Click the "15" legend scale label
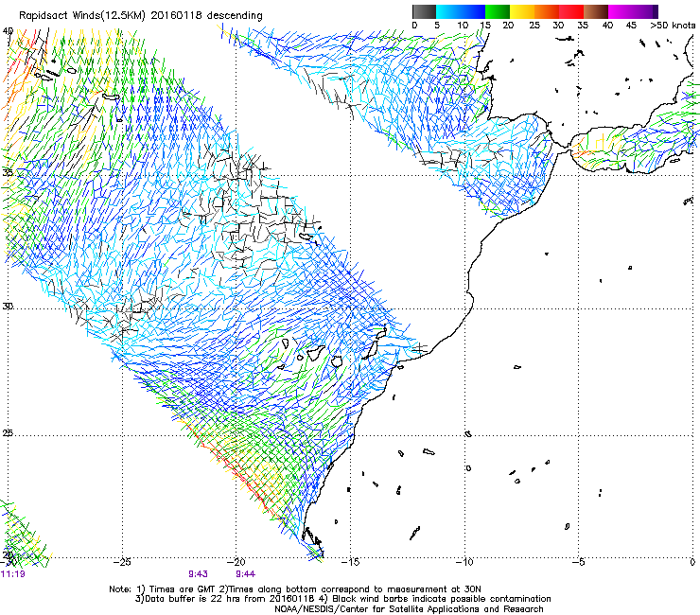The image size is (700, 615). 485,26
